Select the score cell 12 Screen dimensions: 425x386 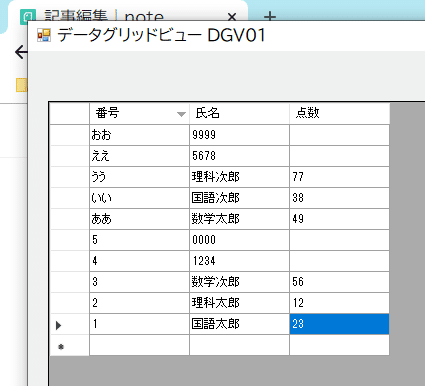339,303
